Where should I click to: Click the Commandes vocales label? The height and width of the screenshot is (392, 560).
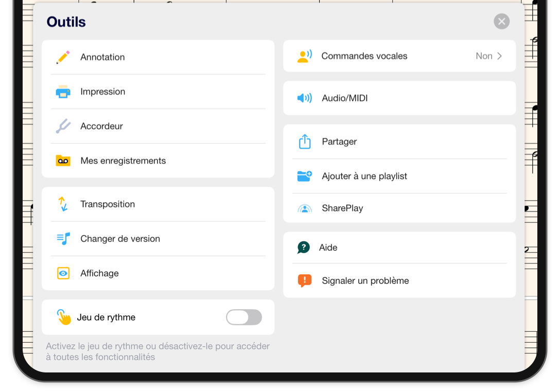(x=364, y=56)
